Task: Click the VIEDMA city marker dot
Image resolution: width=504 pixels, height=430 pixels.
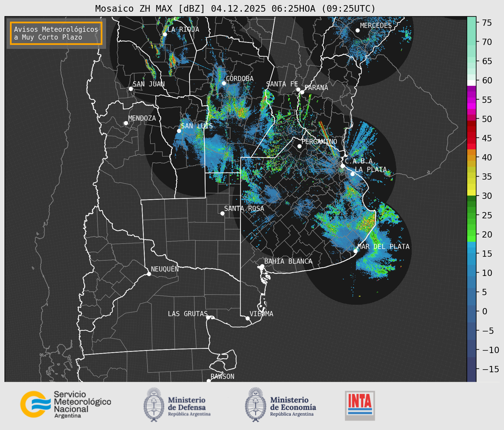Action: coord(248,318)
